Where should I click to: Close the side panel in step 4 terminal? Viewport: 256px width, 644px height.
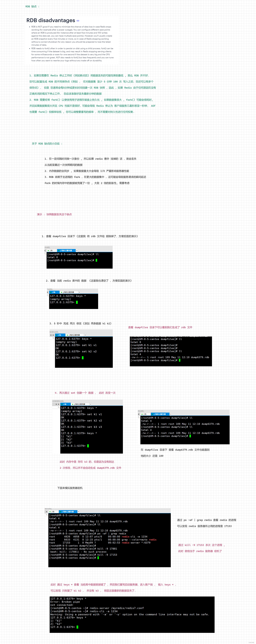[59, 404]
